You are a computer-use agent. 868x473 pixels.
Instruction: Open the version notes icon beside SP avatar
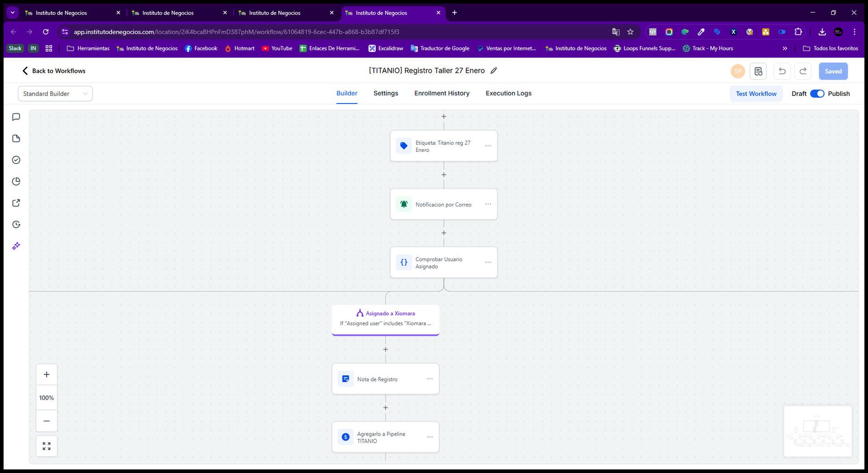758,71
